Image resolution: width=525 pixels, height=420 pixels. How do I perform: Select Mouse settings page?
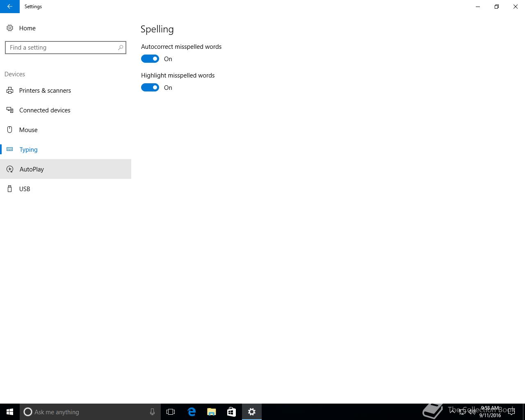[x=66, y=130]
